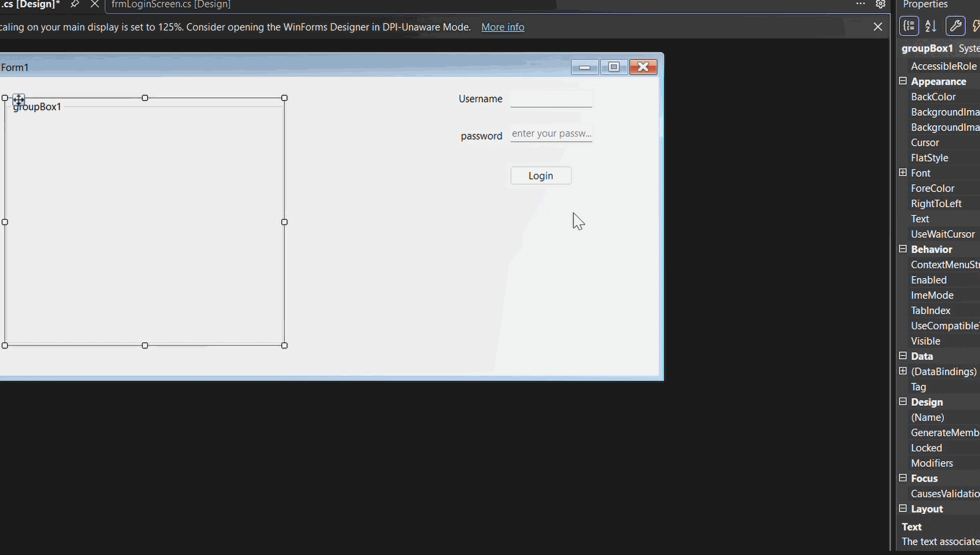
Task: Select the BackColor property row
Action: pos(939,96)
